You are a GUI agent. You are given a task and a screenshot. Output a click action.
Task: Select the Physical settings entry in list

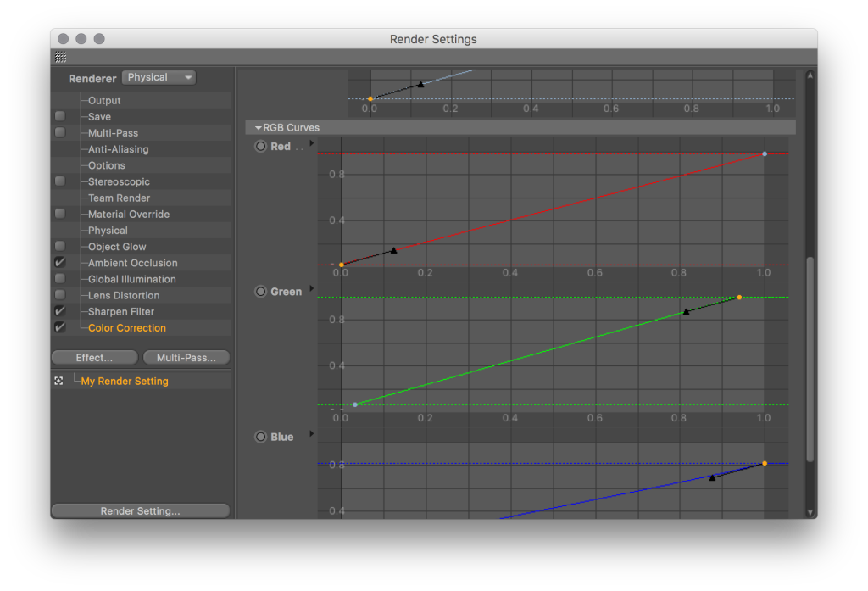(108, 231)
